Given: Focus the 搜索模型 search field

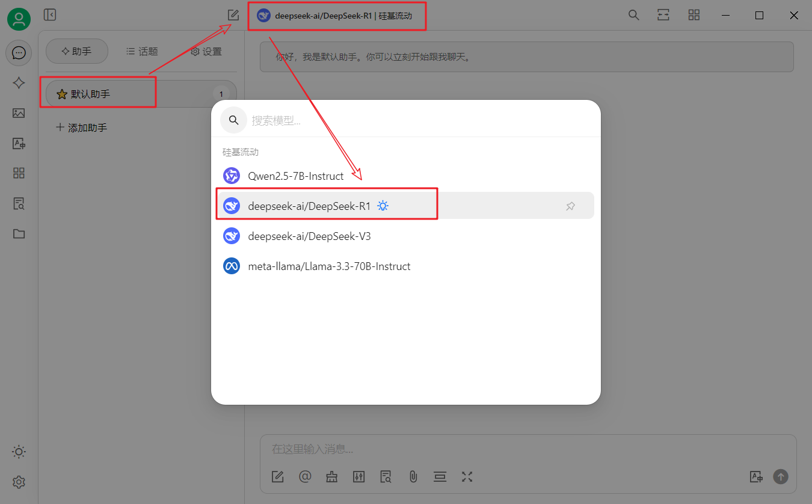Looking at the screenshot, I should pyautogui.click(x=421, y=120).
